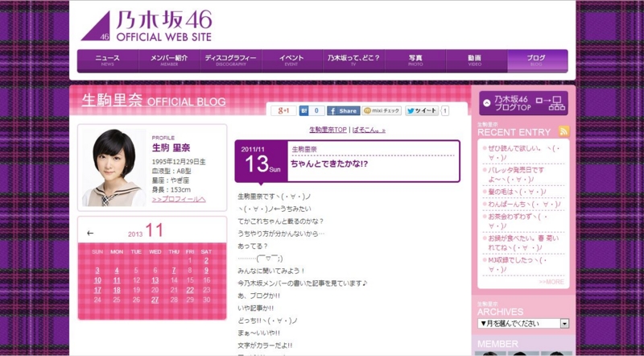Open recent entry バレッタ発売日ですよ〜
Image resolution: width=644 pixels, height=356 pixels.
(516, 175)
